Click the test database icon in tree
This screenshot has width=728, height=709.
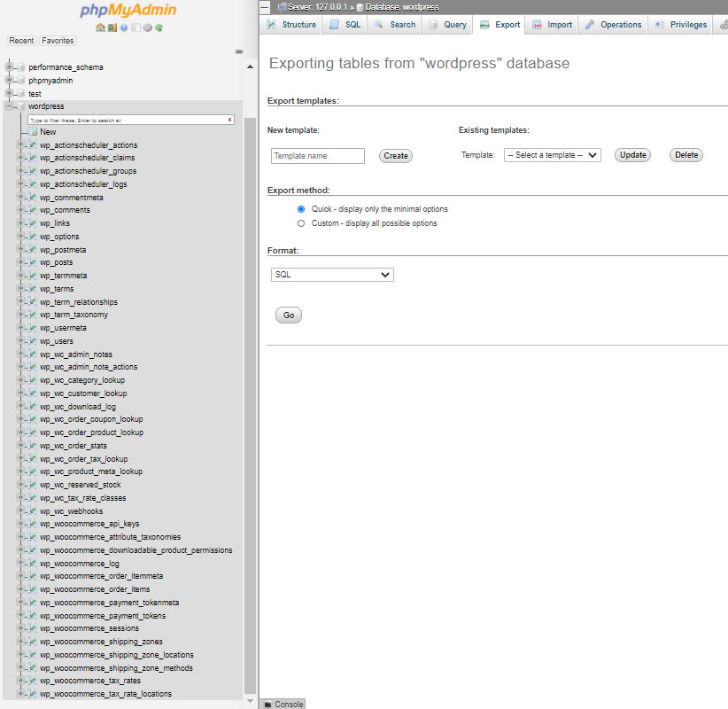point(21,93)
